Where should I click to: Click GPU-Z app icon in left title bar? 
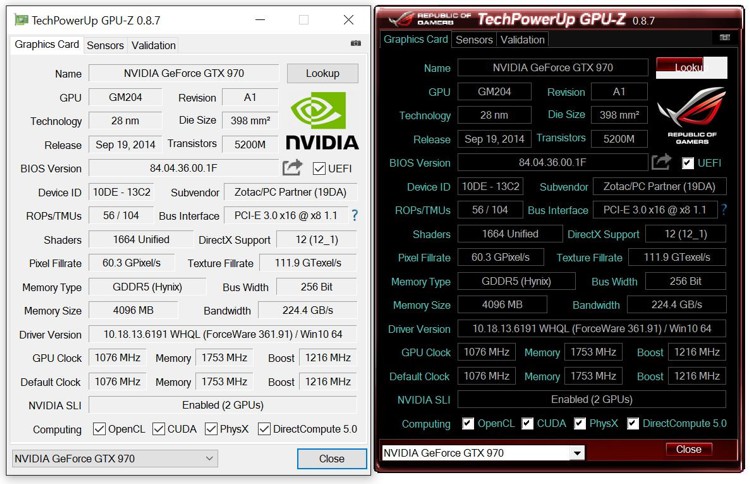pyautogui.click(x=21, y=20)
